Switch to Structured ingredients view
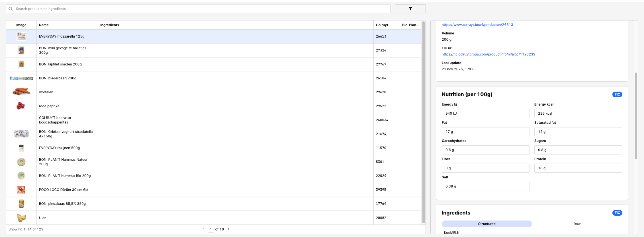 [x=486, y=224]
